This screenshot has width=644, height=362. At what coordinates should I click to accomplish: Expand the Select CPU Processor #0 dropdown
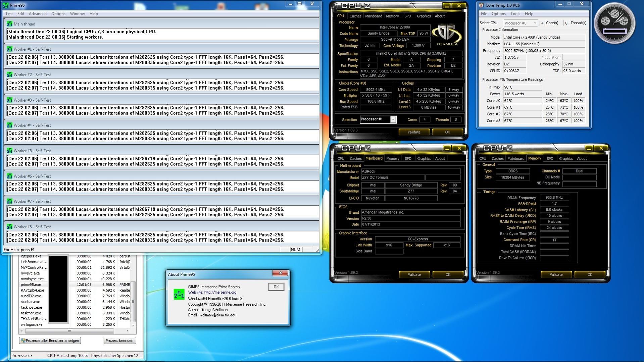tap(535, 23)
